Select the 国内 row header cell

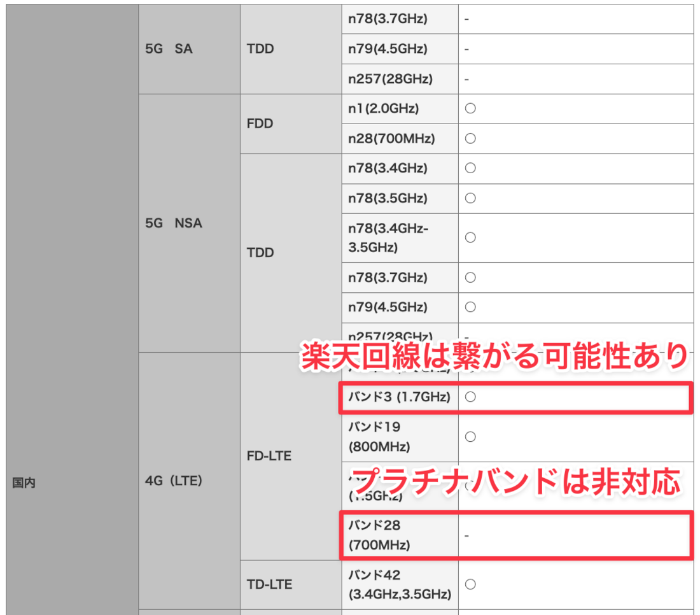click(x=25, y=483)
